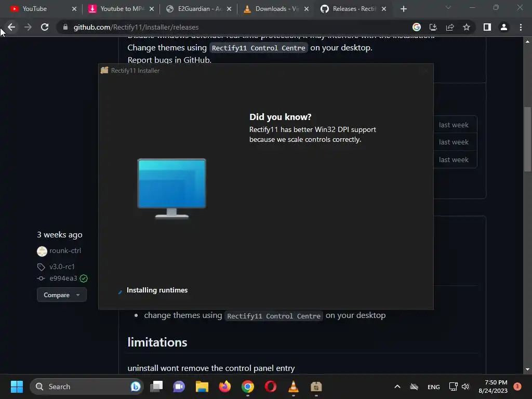Click the green verified check icon
The width and height of the screenshot is (532, 399).
[84, 278]
